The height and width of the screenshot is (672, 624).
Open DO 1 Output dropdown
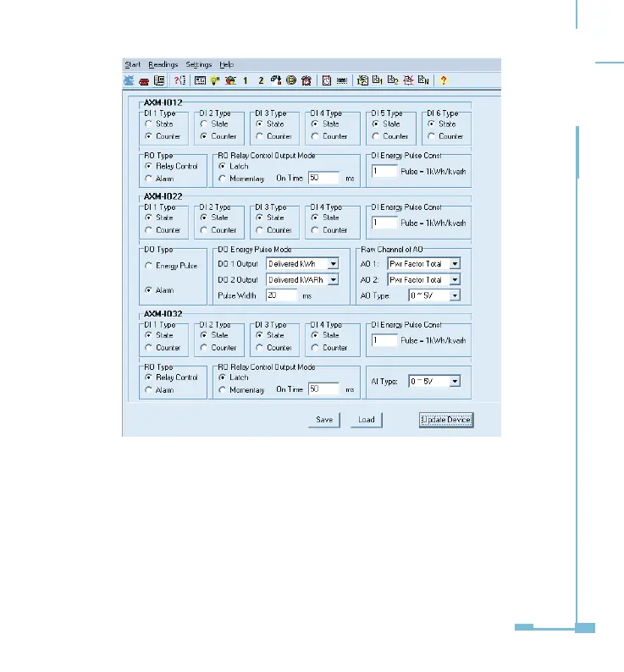[334, 264]
